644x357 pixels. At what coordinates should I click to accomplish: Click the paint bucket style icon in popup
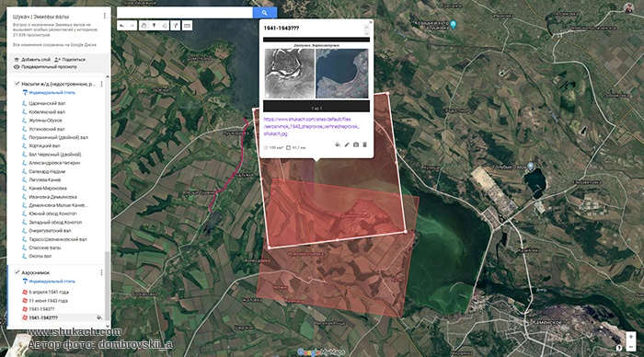pos(338,144)
